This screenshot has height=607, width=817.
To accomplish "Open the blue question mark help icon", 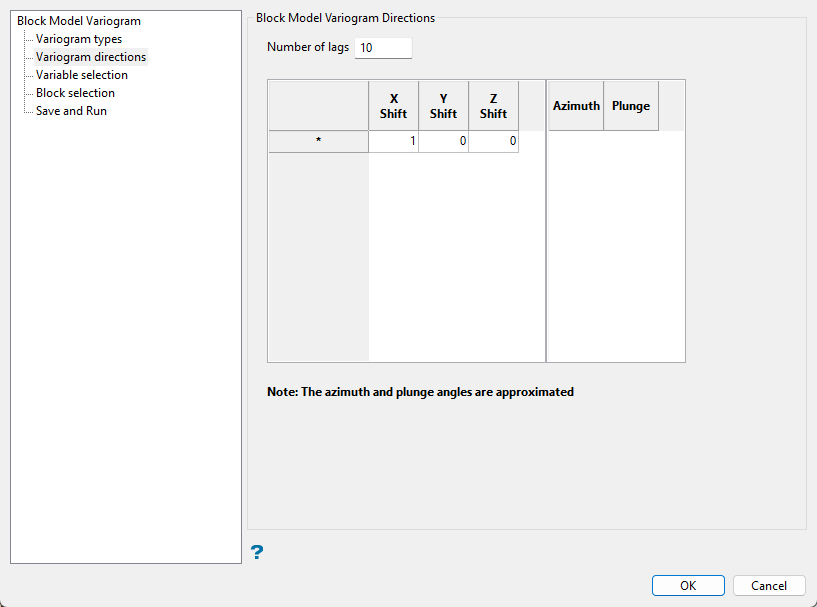I will click(x=257, y=552).
